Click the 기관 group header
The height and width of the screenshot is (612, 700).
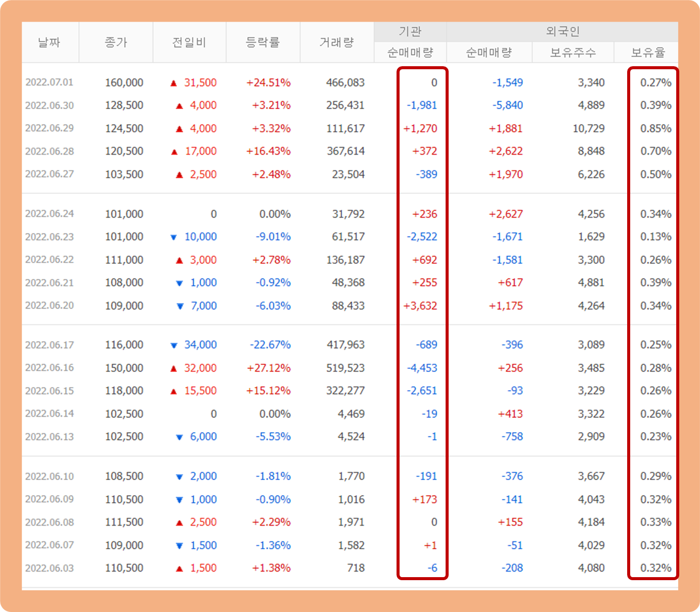tap(410, 31)
